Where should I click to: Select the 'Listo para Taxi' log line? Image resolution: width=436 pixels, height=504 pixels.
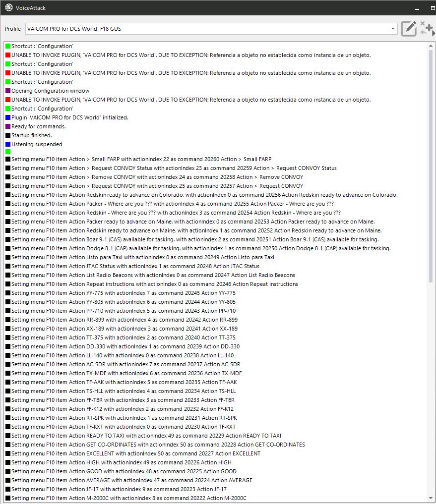140,258
